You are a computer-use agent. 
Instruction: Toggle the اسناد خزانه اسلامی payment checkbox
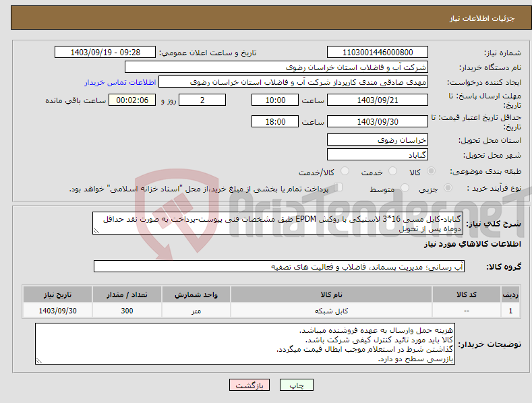click(x=338, y=187)
